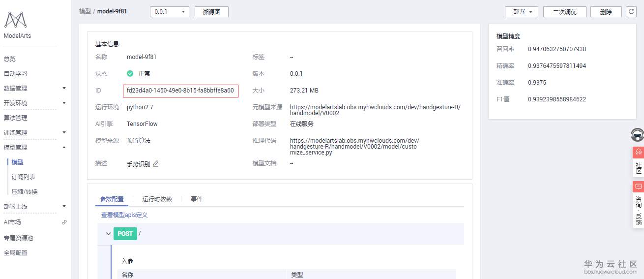Screen dimensions: 644x279
Task: Click the 在线服务 deployment type value
Action: click(302, 124)
